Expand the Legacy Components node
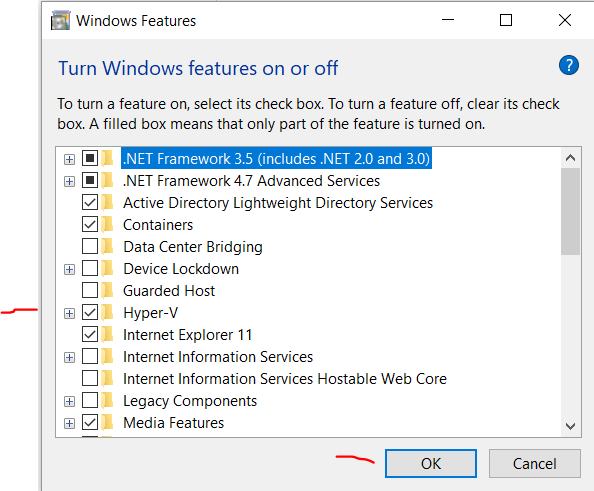Viewport: 594px width, 491px height. [x=69, y=401]
